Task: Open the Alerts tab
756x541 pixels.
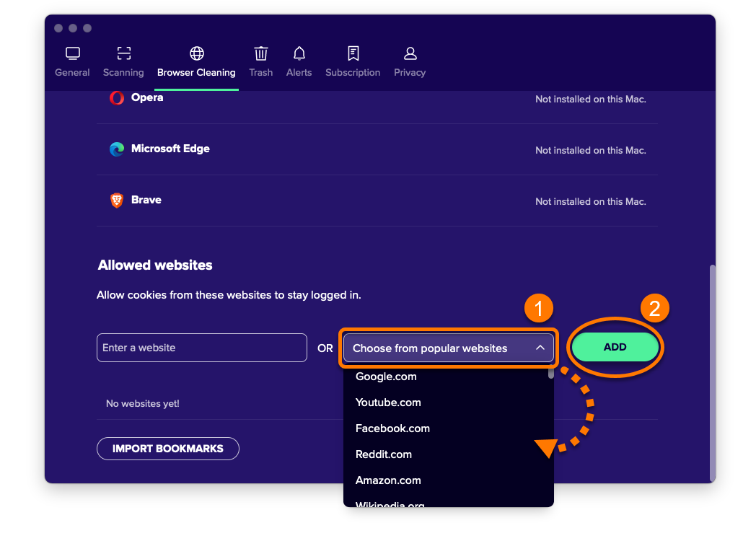Action: coord(299,62)
